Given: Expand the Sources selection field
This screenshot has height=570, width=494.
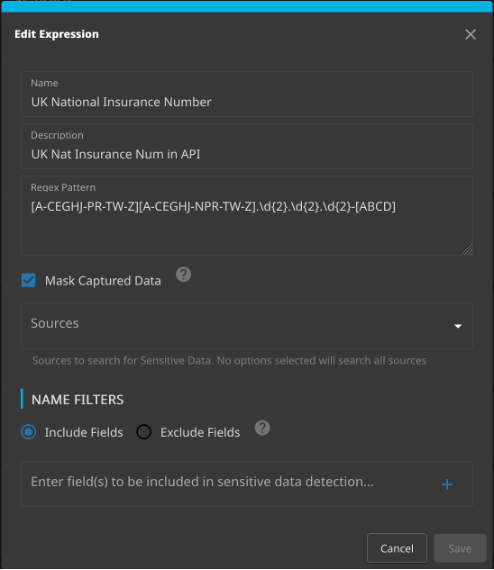Looking at the screenshot, I should pyautogui.click(x=247, y=326).
